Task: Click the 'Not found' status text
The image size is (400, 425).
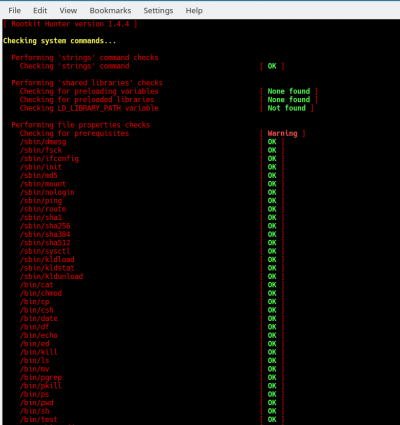Action: [x=287, y=108]
